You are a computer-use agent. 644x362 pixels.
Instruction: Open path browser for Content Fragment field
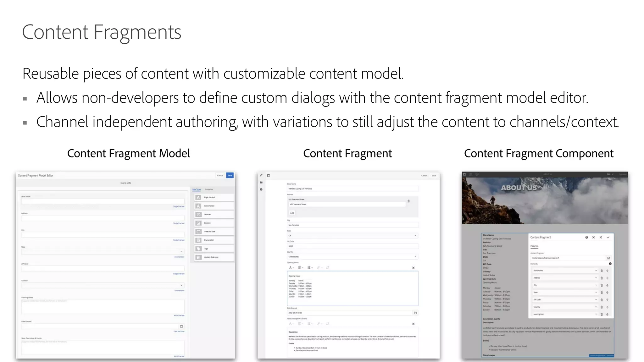pos(608,258)
